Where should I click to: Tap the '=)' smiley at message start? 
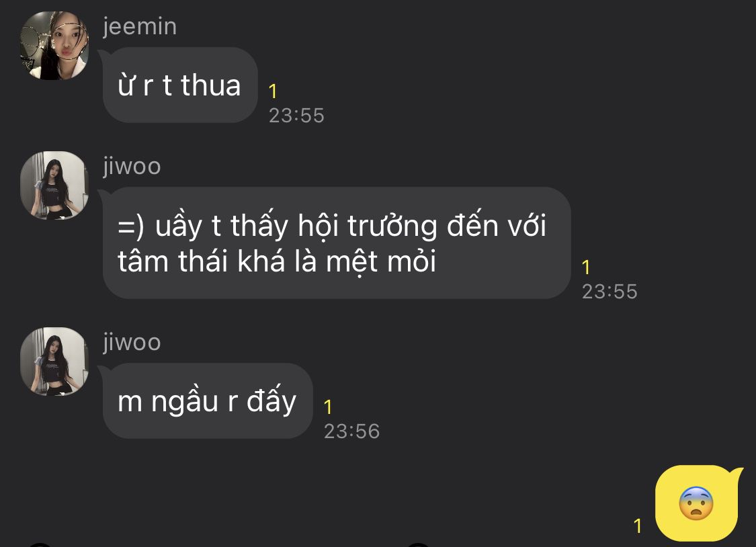point(130,226)
